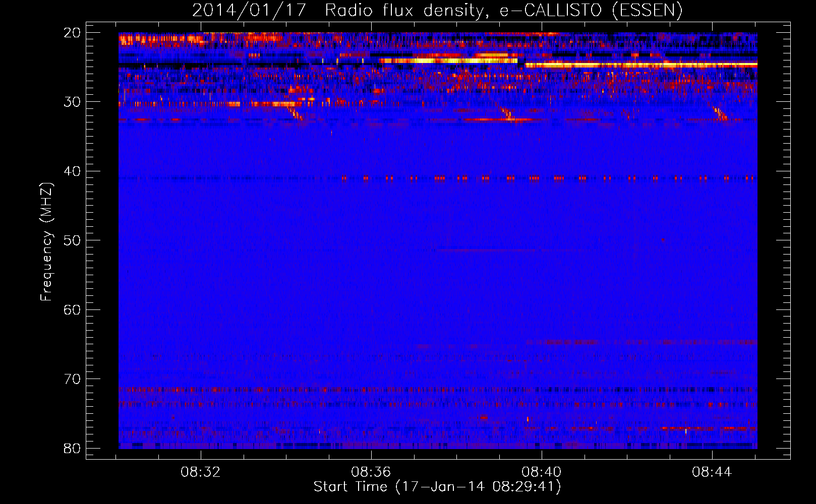This screenshot has width=816, height=504.
Task: Click the '60' frequency tick label
Action: [x=72, y=309]
